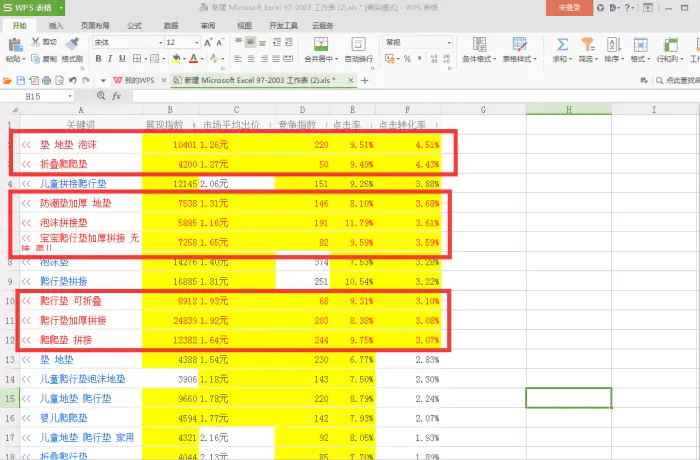The height and width of the screenshot is (460, 700).
Task: Toggle Italic formatting
Action: point(110,59)
